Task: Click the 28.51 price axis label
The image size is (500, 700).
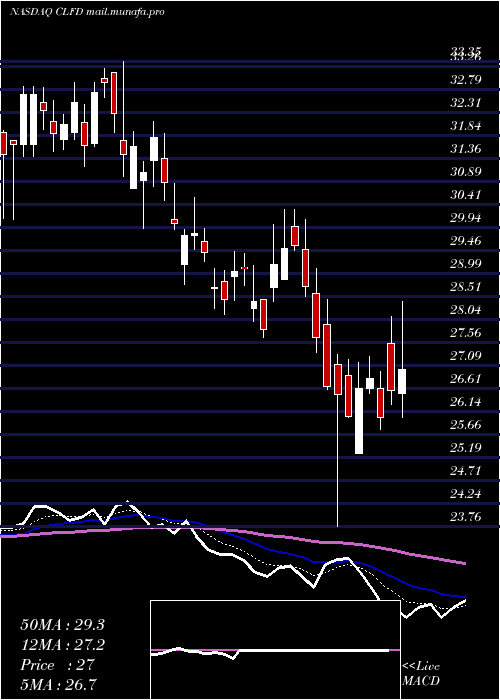Action: point(465,287)
